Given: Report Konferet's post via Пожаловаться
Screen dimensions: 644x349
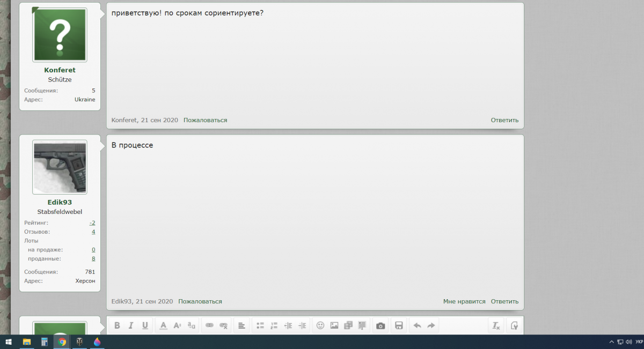Looking at the screenshot, I should pyautogui.click(x=205, y=120).
